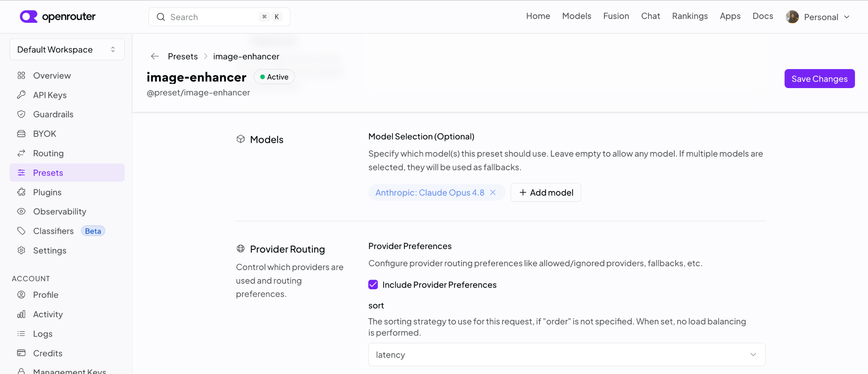Open the Observability sidebar item
The image size is (868, 374).
coord(67,211)
